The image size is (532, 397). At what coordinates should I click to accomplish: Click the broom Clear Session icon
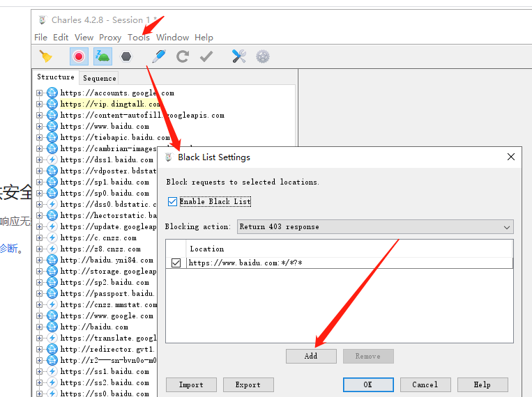click(x=45, y=56)
